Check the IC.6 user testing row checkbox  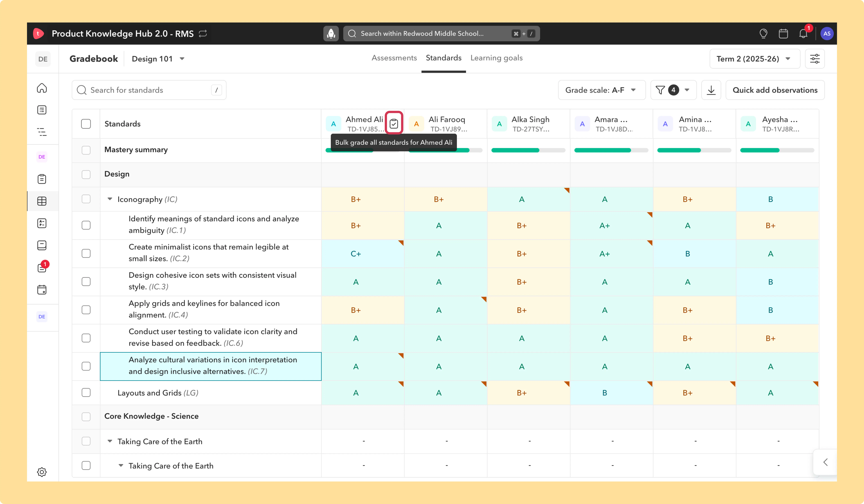(x=86, y=338)
